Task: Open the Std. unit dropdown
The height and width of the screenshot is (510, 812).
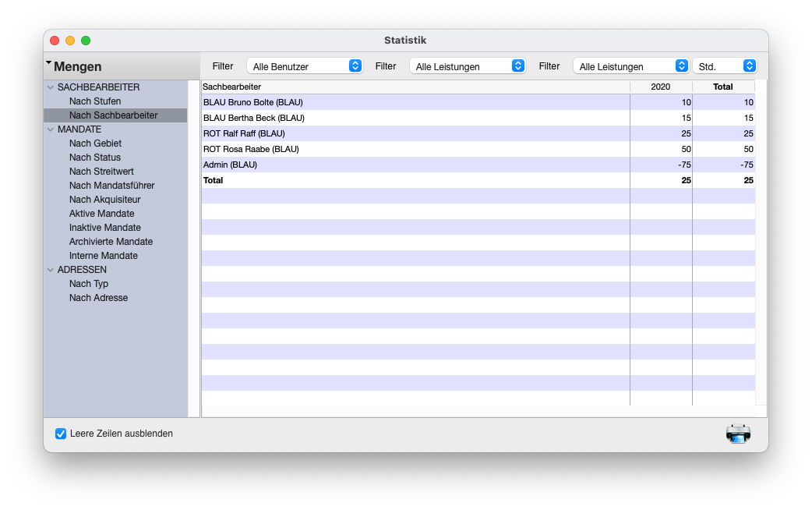Action: pos(725,66)
